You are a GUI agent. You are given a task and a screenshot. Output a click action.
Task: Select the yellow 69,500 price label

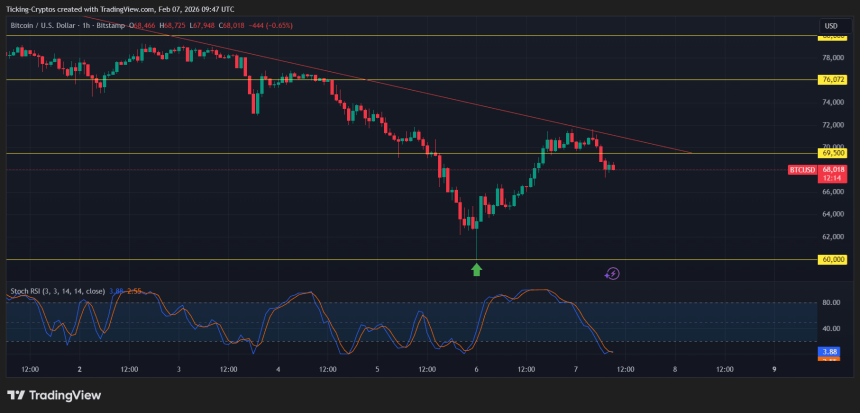pos(834,153)
